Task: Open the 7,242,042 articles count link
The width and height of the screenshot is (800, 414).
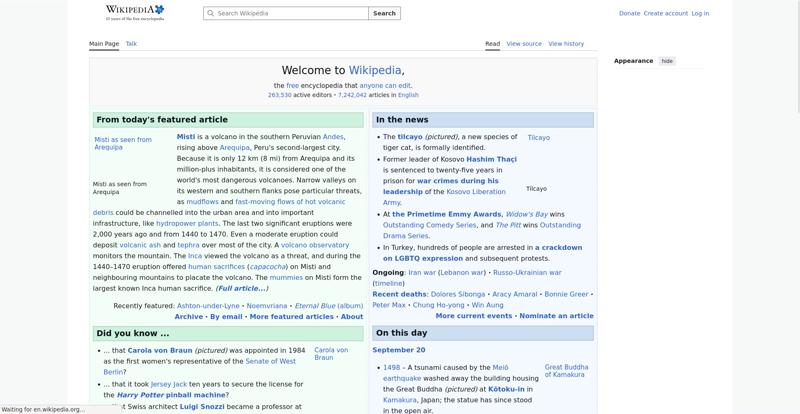Action: [x=352, y=95]
